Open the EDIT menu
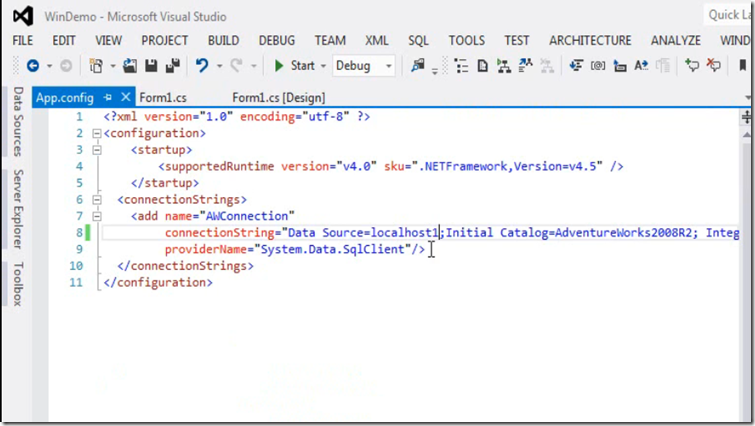 pos(64,40)
